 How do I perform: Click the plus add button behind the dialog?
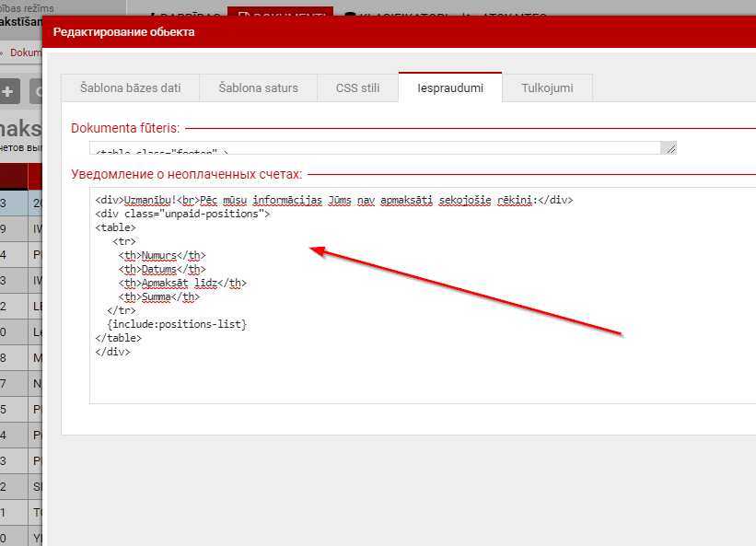click(9, 91)
